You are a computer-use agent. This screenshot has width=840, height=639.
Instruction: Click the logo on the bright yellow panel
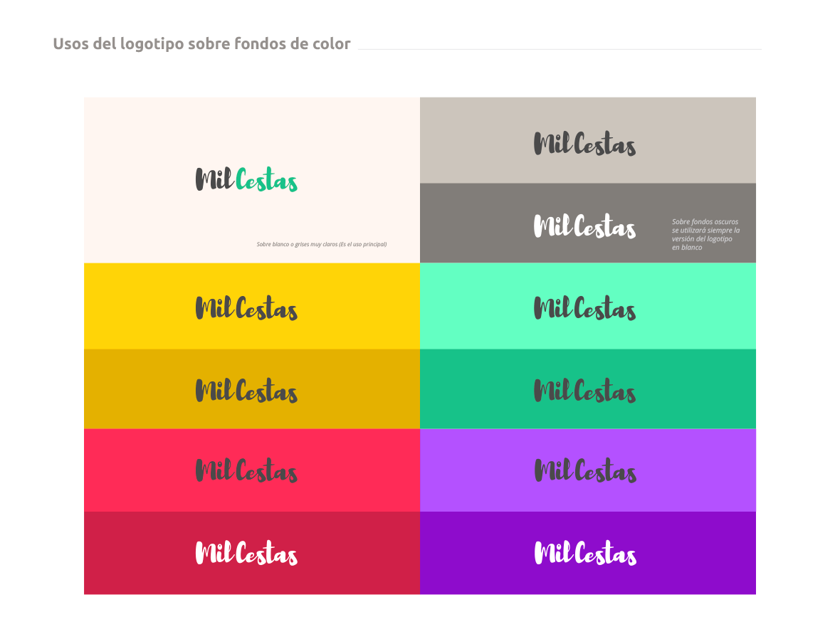[246, 308]
